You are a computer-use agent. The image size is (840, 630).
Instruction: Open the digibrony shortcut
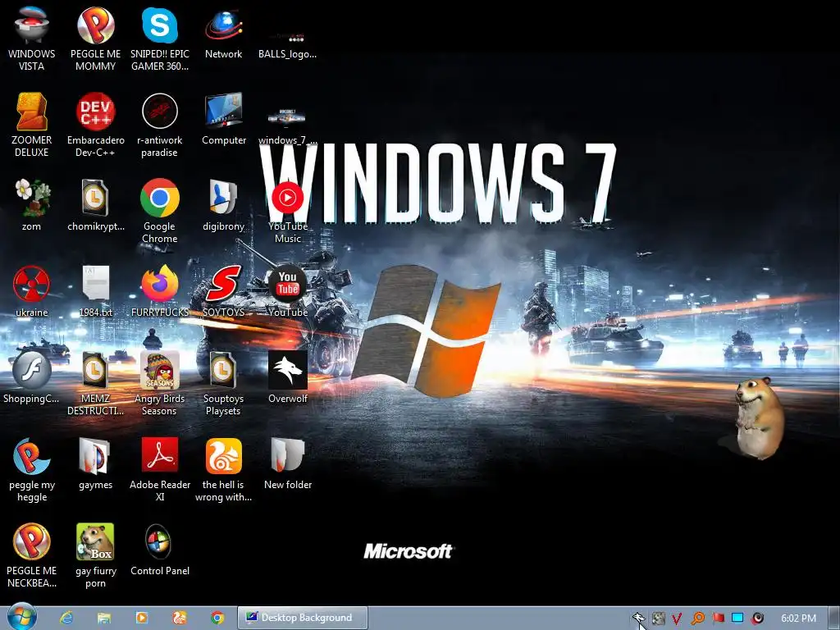click(x=223, y=204)
